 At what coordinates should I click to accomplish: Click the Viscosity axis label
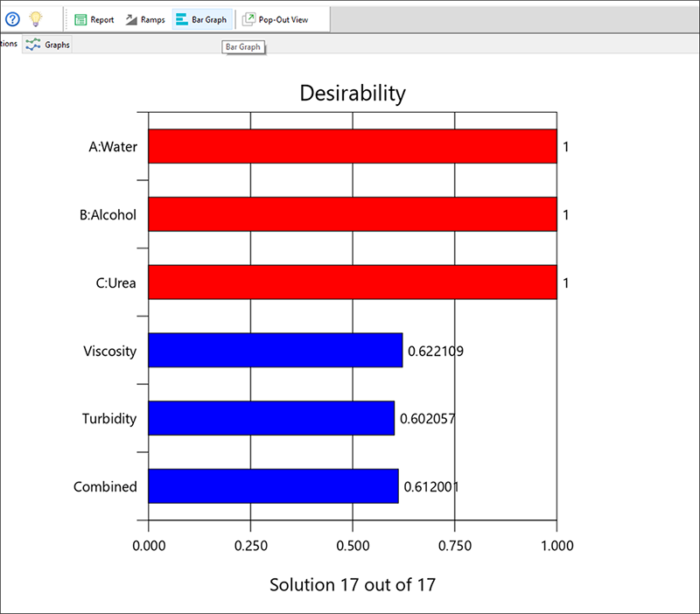110,352
